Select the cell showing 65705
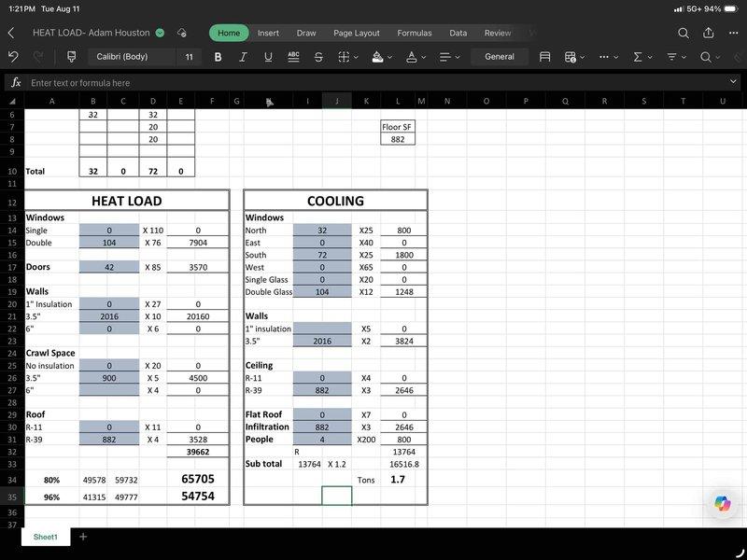The height and width of the screenshot is (560, 747). coord(198,479)
